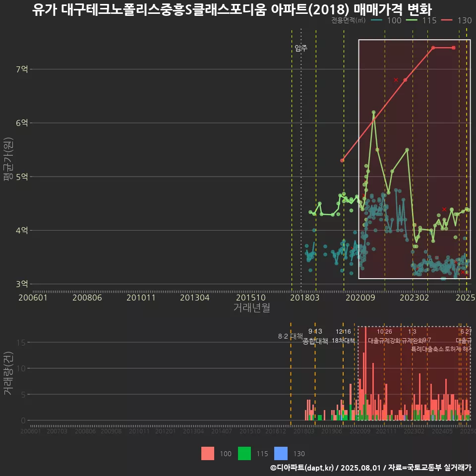The width and height of the screenshot is (476, 476).
Task: Click the 5억 y-axis label
Action: (22, 177)
